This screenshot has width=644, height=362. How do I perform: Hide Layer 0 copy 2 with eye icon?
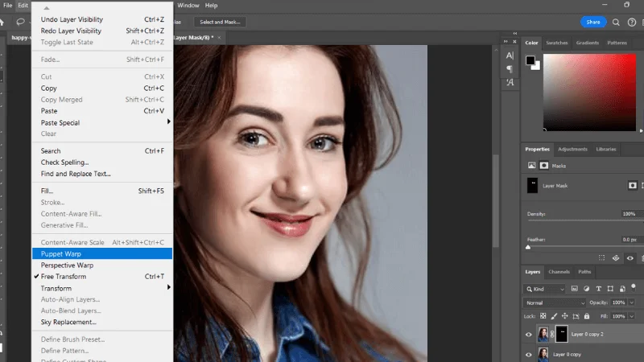coord(529,335)
